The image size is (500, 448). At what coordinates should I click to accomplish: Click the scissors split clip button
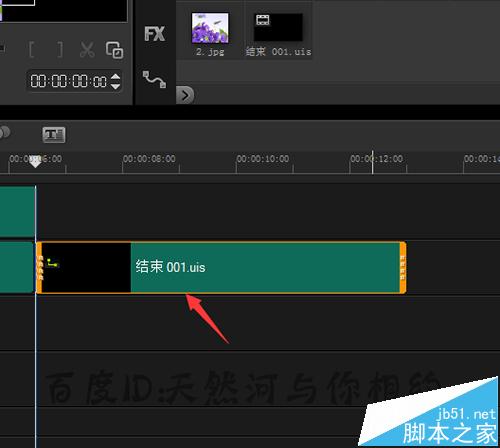click(x=87, y=50)
